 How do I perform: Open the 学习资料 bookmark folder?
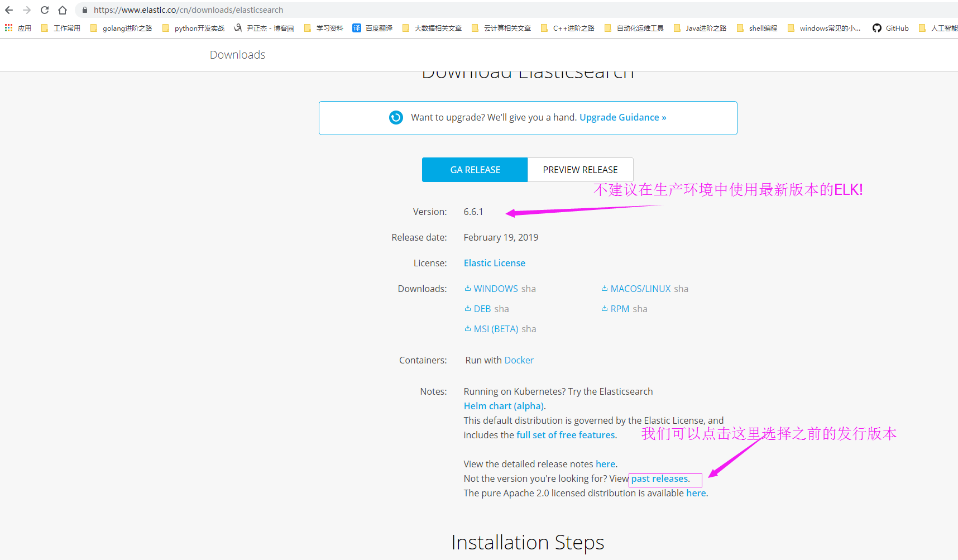coord(323,28)
